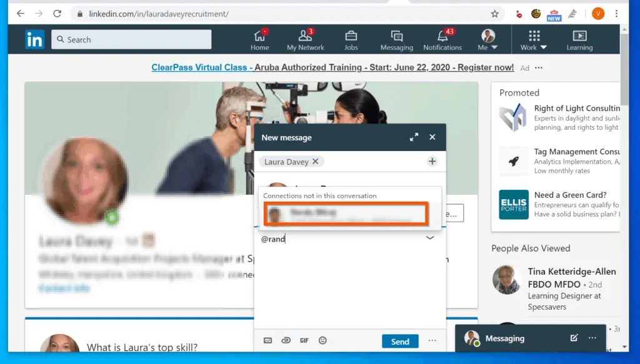This screenshot has width=640, height=364.
Task: Click the LinkedIn search field
Action: tap(131, 39)
